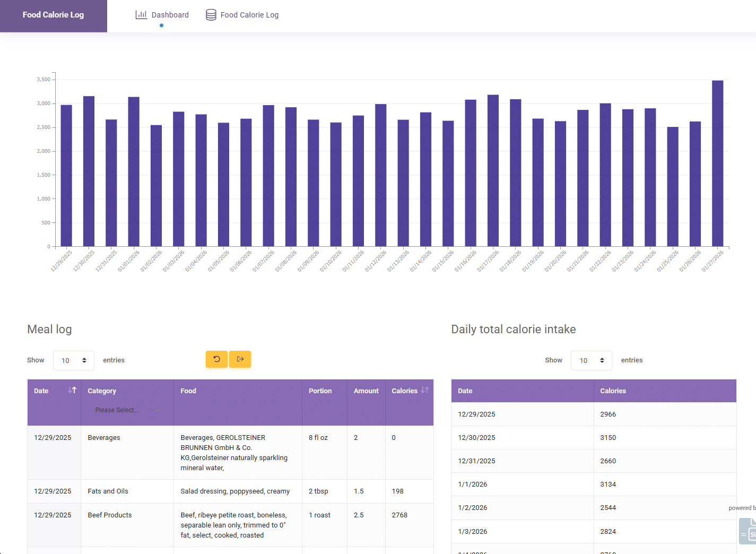Click the sort arrows icon on the Calories column
The width and height of the screenshot is (756, 554).
424,390
